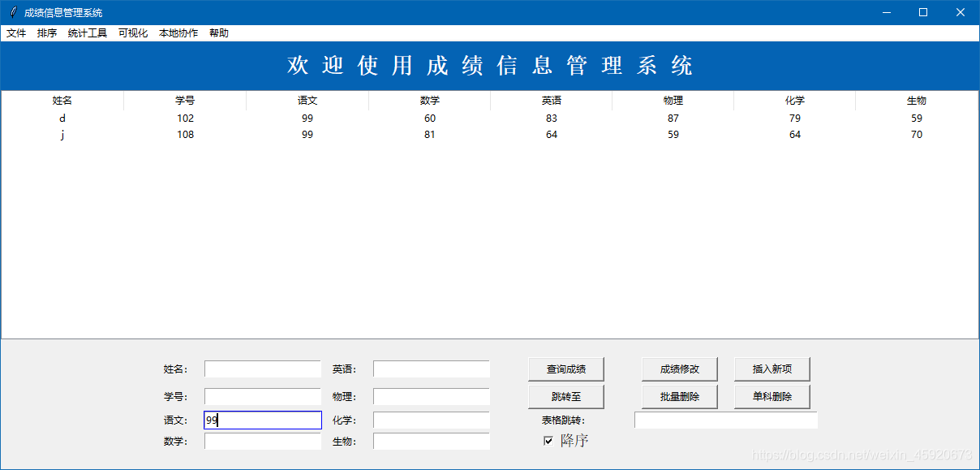Uncheck the 降序 checkbox
980x470 pixels.
point(548,440)
